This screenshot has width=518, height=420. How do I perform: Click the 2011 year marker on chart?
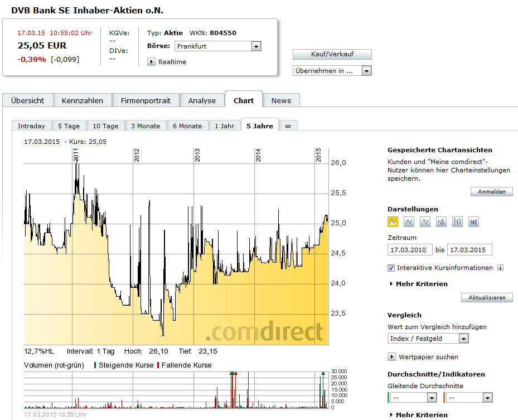pyautogui.click(x=76, y=155)
